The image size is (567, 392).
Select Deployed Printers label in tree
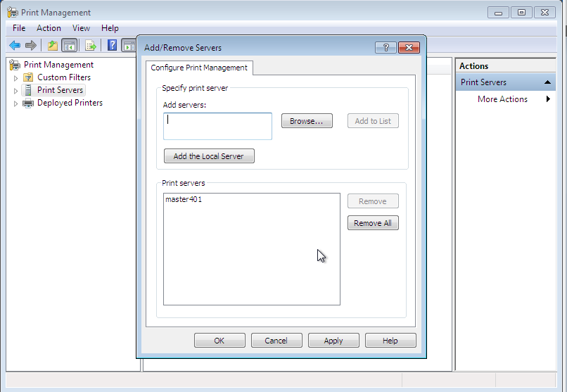[x=70, y=103]
